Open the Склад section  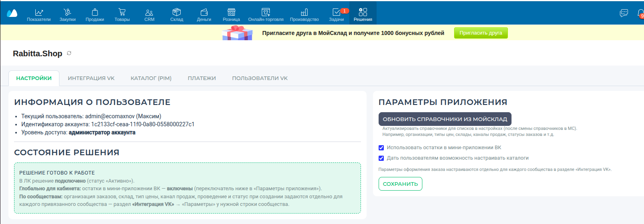(x=177, y=15)
